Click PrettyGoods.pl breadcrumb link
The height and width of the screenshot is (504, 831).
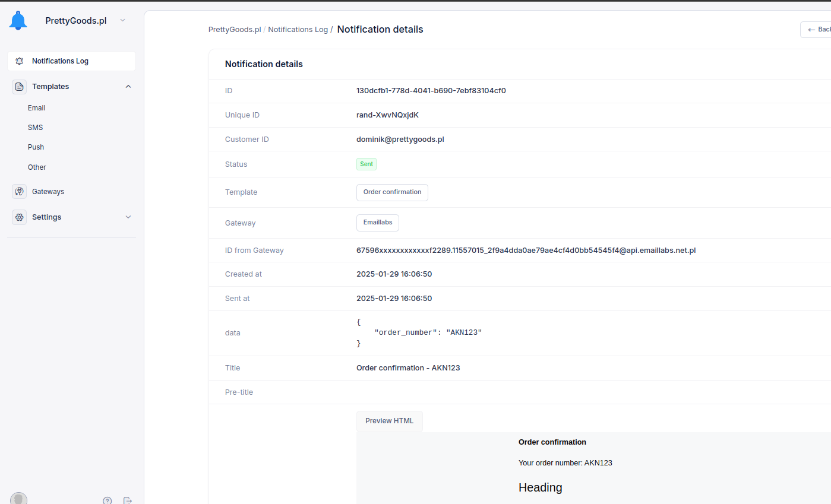click(235, 30)
